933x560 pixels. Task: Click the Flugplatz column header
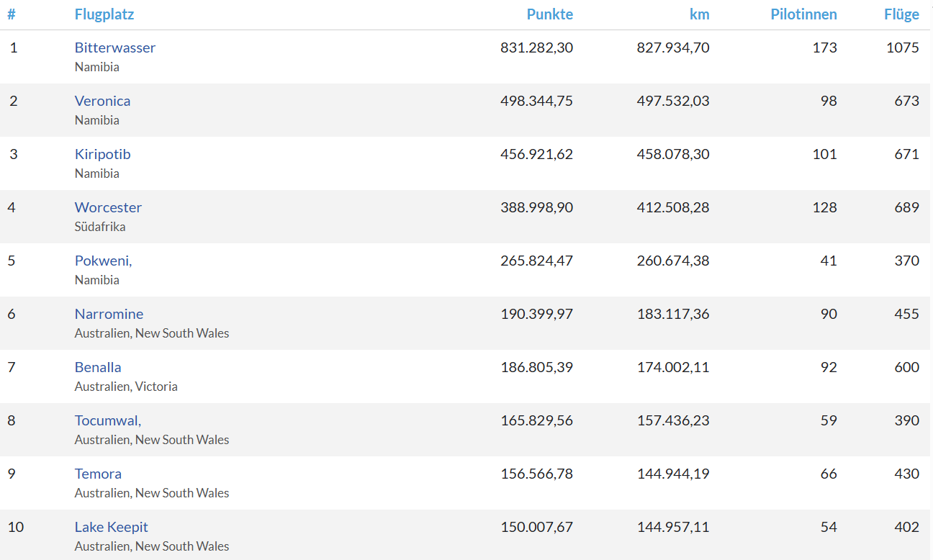104,14
